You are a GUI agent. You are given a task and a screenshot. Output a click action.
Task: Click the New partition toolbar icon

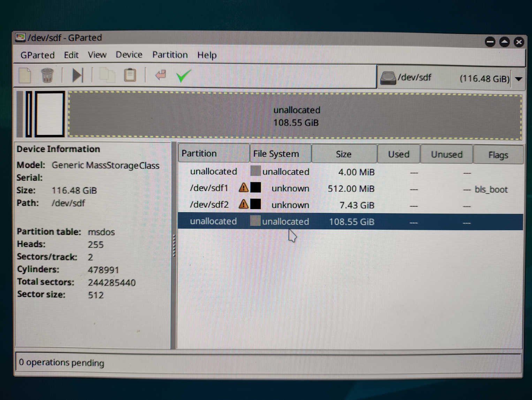click(25, 75)
